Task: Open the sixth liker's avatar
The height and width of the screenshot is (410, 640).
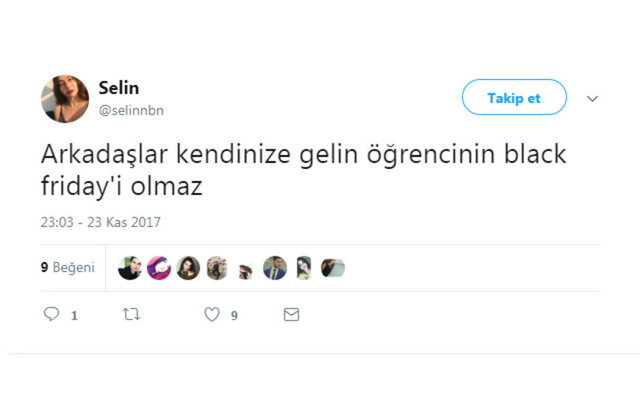Action: coord(275,268)
